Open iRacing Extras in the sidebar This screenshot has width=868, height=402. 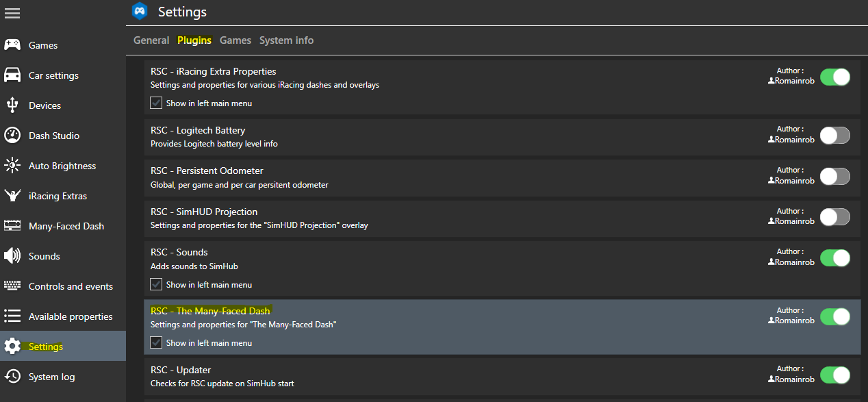coord(63,196)
